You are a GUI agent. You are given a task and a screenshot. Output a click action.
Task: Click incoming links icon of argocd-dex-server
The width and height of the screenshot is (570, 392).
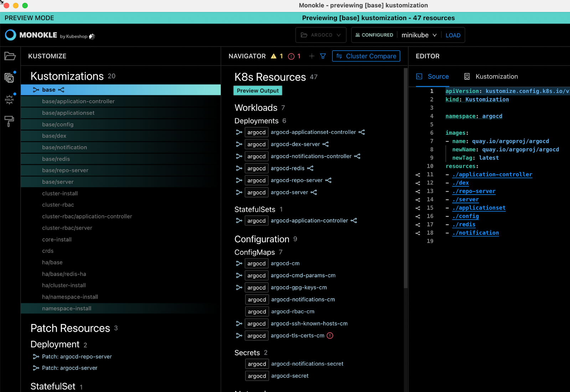(x=239, y=144)
